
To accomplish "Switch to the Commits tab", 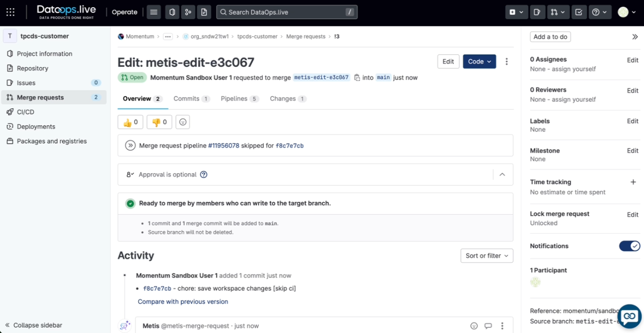I will pyautogui.click(x=192, y=99).
